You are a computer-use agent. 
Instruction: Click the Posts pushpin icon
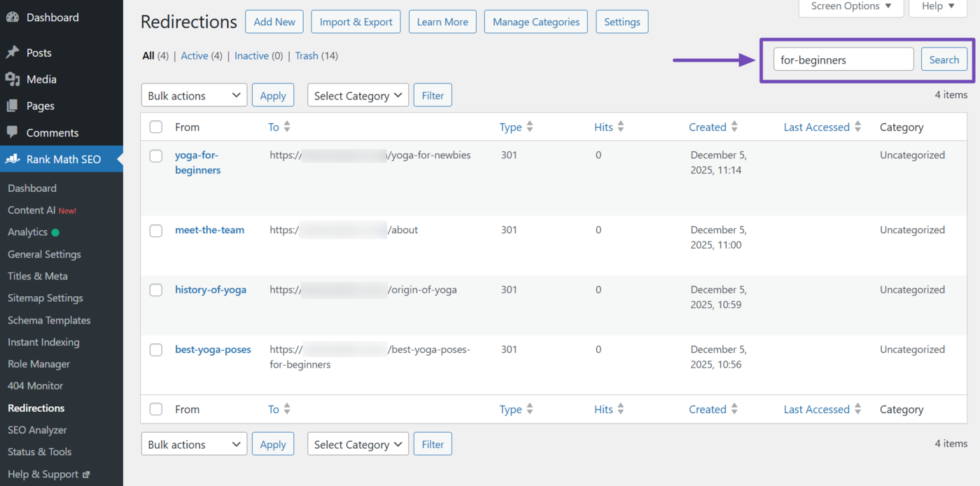click(12, 53)
